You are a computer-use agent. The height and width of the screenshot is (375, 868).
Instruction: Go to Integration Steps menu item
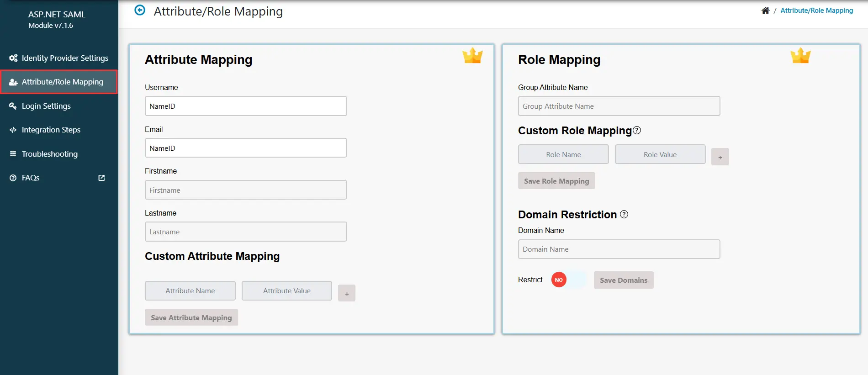51,130
